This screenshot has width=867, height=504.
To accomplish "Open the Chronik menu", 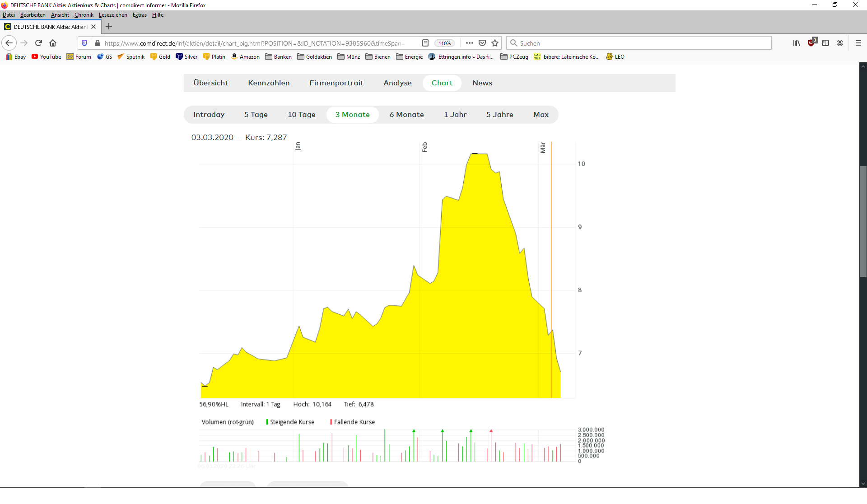I will pos(84,15).
